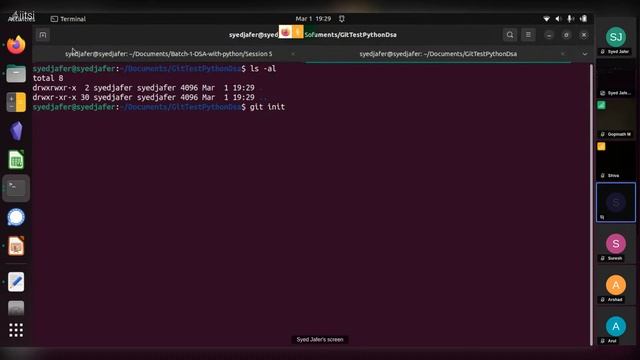Select the Terminal icon in dock

point(16,188)
